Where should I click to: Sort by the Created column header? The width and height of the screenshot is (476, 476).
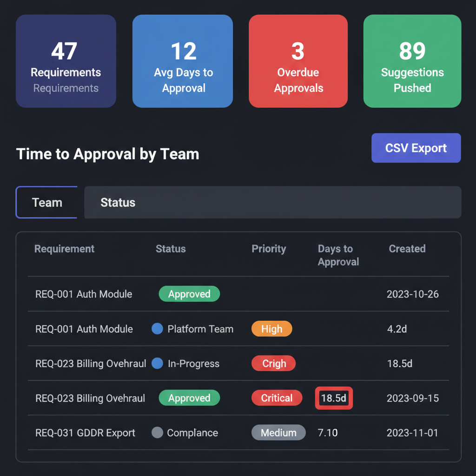pyautogui.click(x=407, y=249)
